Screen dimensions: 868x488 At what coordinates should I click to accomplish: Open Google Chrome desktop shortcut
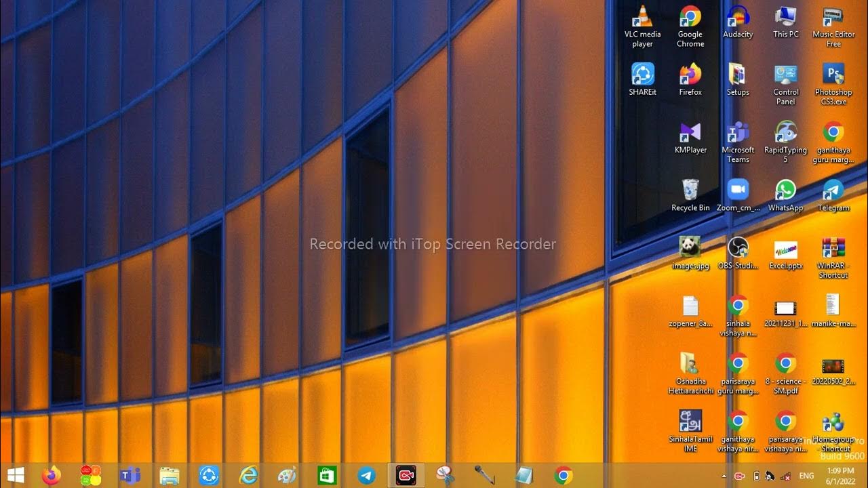690,27
